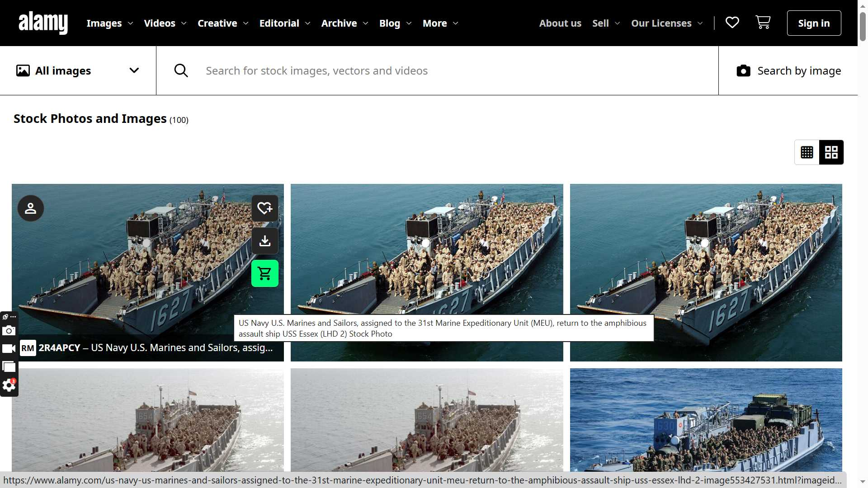Click the magnifying glass search icon
The image size is (868, 488).
click(181, 70)
